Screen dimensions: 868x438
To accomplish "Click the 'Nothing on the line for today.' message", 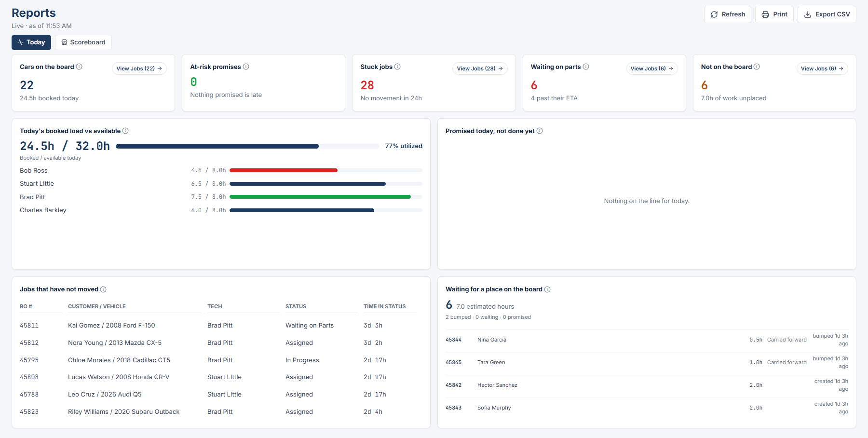I will (x=647, y=201).
